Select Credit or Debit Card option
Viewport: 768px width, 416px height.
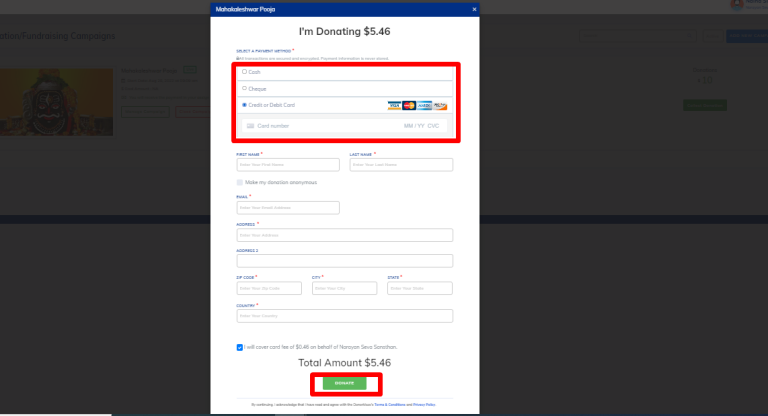(244, 105)
